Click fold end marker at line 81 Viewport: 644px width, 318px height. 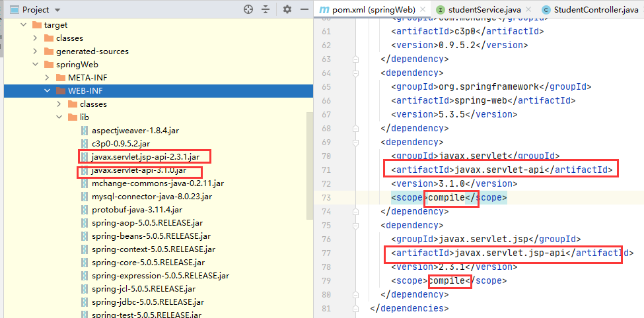pyautogui.click(x=355, y=309)
